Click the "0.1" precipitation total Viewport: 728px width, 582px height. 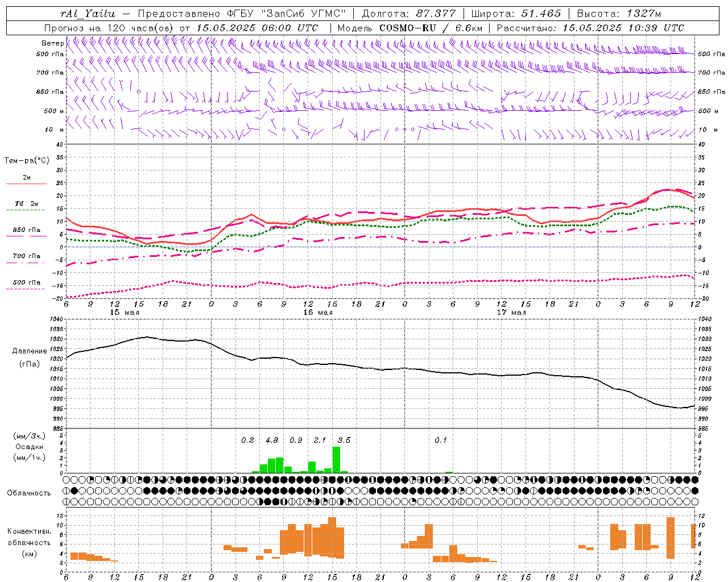tap(441, 440)
